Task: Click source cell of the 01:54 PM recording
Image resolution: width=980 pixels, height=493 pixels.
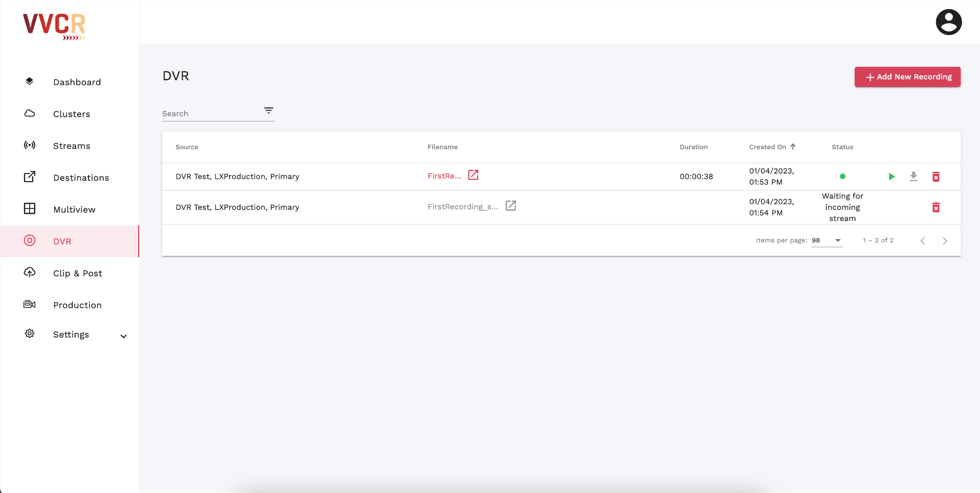Action: pyautogui.click(x=237, y=207)
